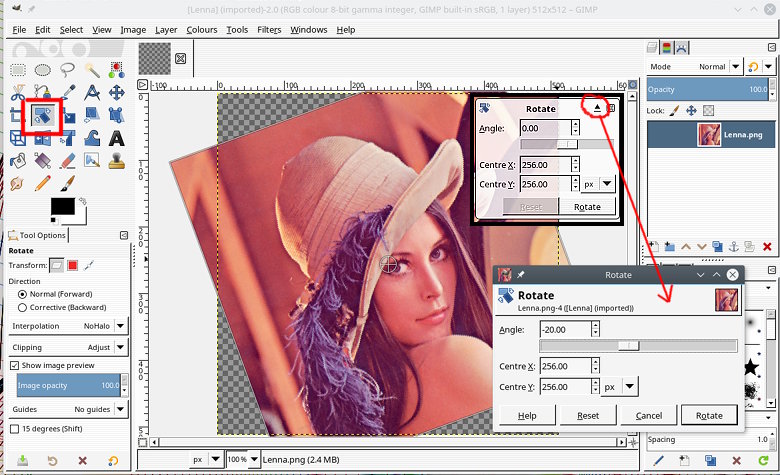The image size is (780, 475).
Task: Click Cancel in Rotate dialog
Action: click(649, 415)
